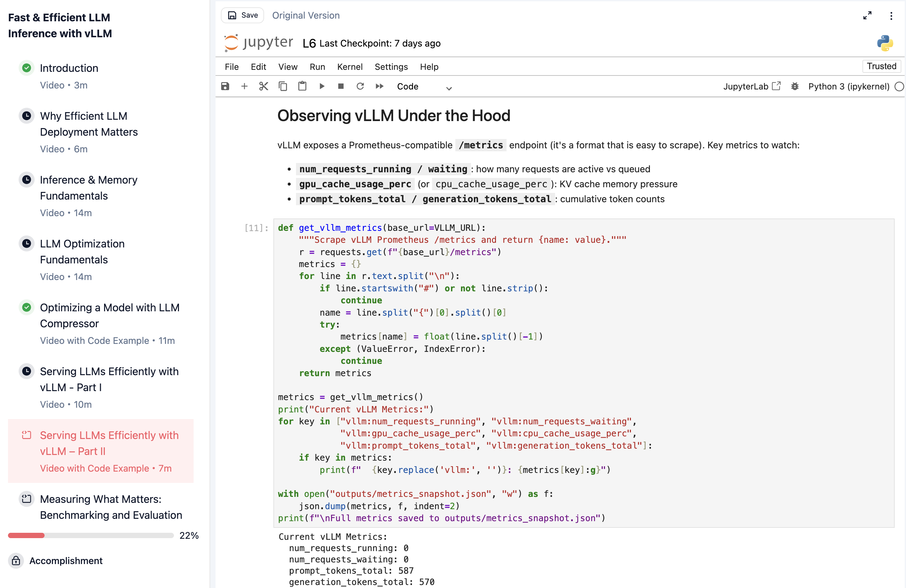Open Inference & Memory Fundamentals lesson

coord(88,188)
